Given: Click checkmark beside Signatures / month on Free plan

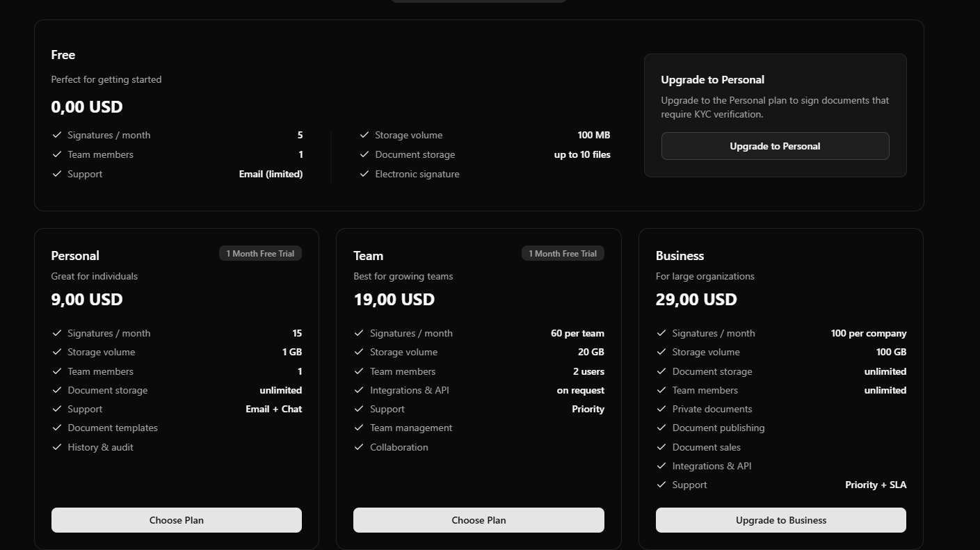Looking at the screenshot, I should (57, 135).
